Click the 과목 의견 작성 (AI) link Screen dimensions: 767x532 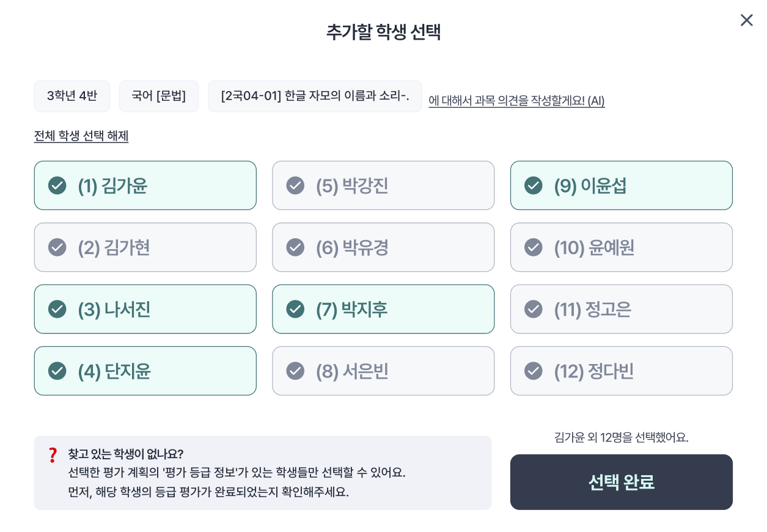(x=516, y=101)
